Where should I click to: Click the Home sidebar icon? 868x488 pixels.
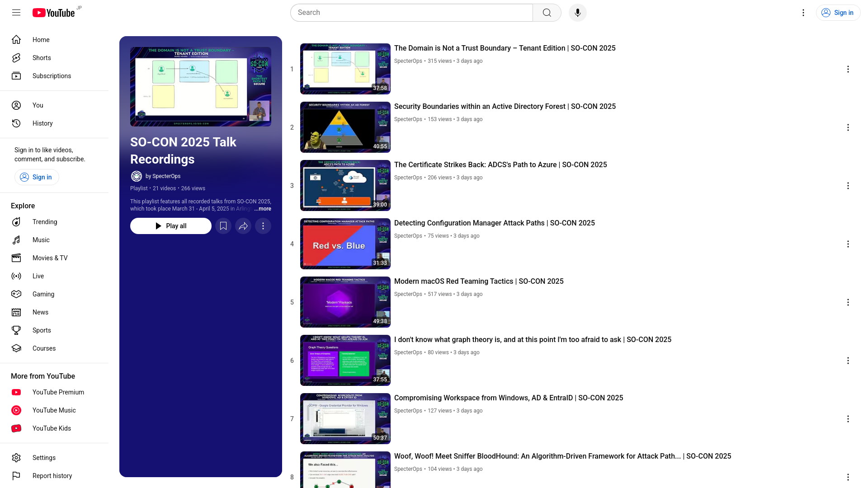click(16, 40)
